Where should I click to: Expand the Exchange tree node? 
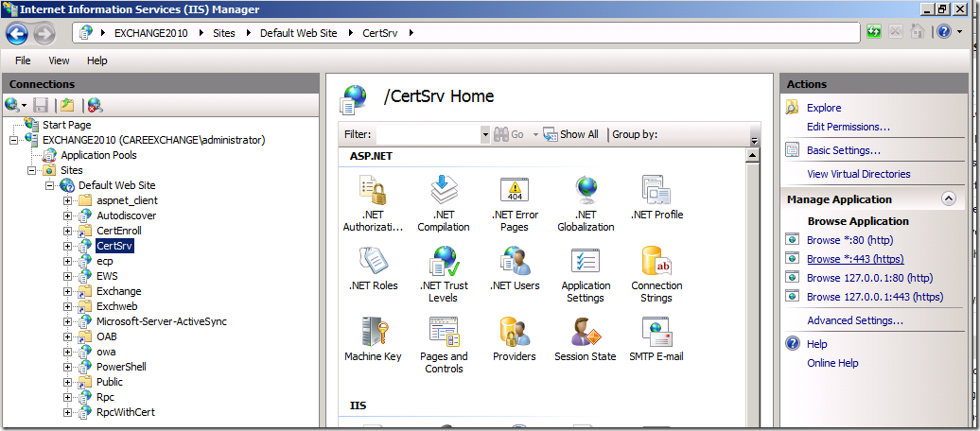tap(67, 291)
